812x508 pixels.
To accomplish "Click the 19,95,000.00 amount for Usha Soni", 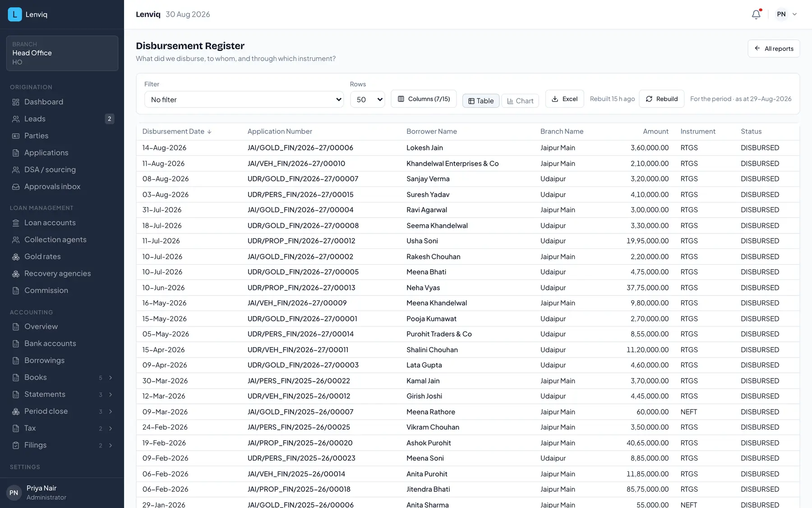I will [x=647, y=241].
